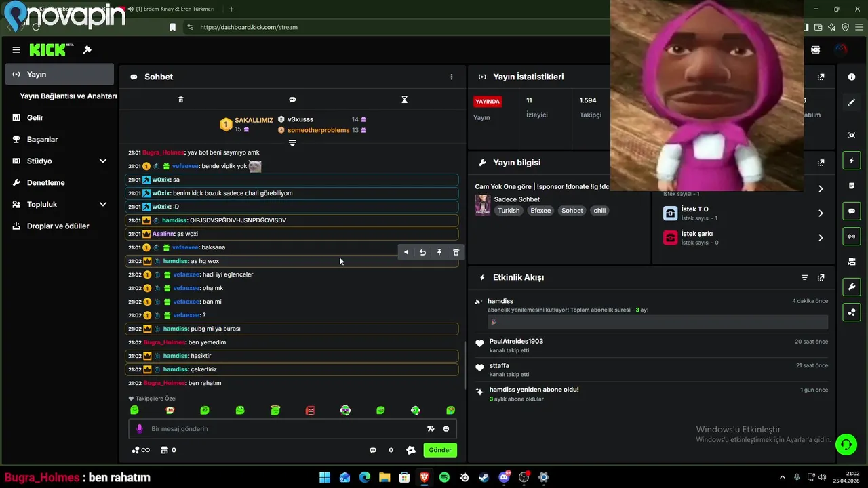The image size is (868, 488).
Task: Open the İstek T.O reward arrow
Action: click(821, 213)
